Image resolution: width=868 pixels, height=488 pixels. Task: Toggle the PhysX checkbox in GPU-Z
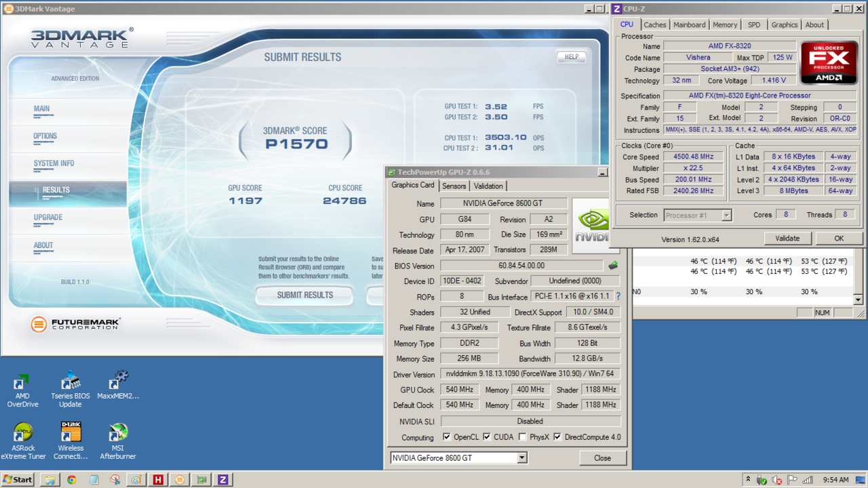pyautogui.click(x=522, y=437)
